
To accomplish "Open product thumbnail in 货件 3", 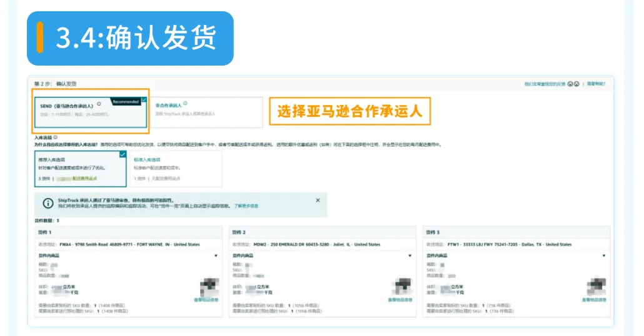I will [x=596, y=287].
